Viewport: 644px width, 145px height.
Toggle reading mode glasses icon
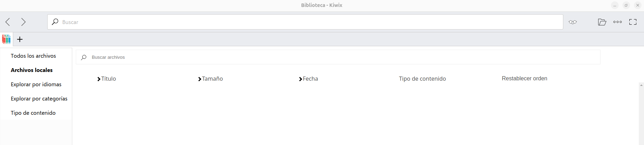(x=573, y=22)
